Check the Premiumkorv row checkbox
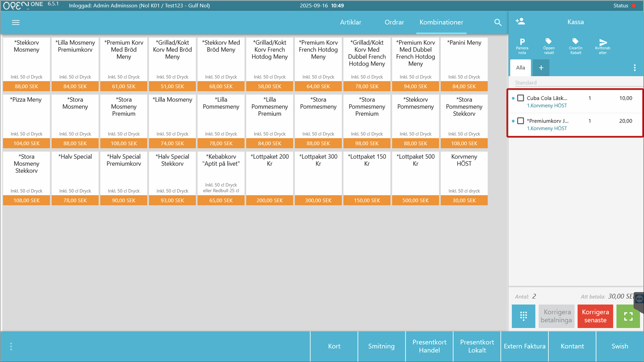 click(520, 121)
